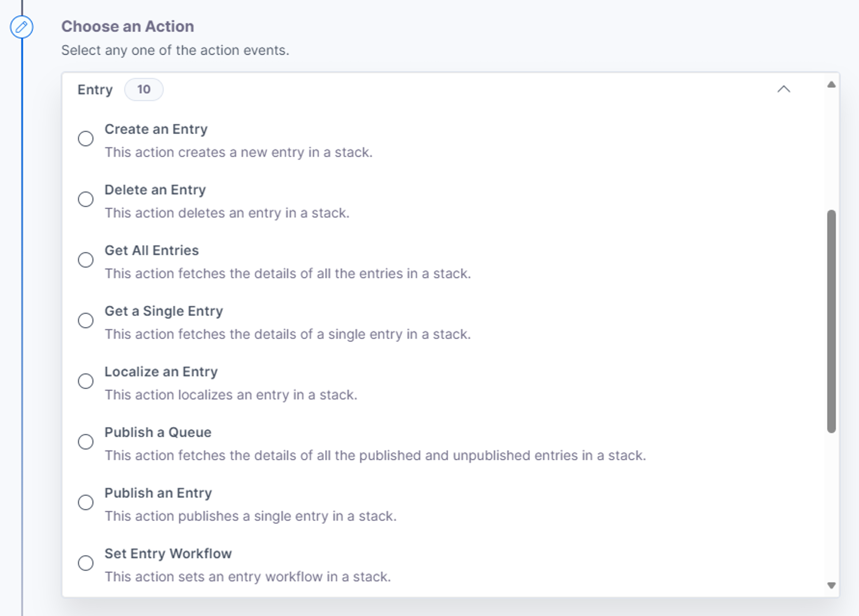Click the vertical scrollbar thumb
The height and width of the screenshot is (616, 859).
[831, 321]
